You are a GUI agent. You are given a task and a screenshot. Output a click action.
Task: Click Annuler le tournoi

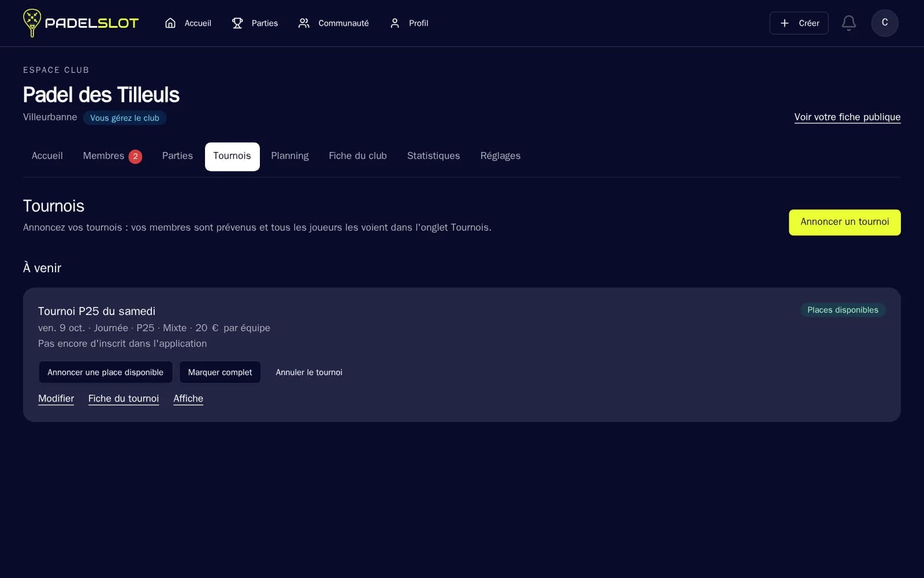point(309,372)
